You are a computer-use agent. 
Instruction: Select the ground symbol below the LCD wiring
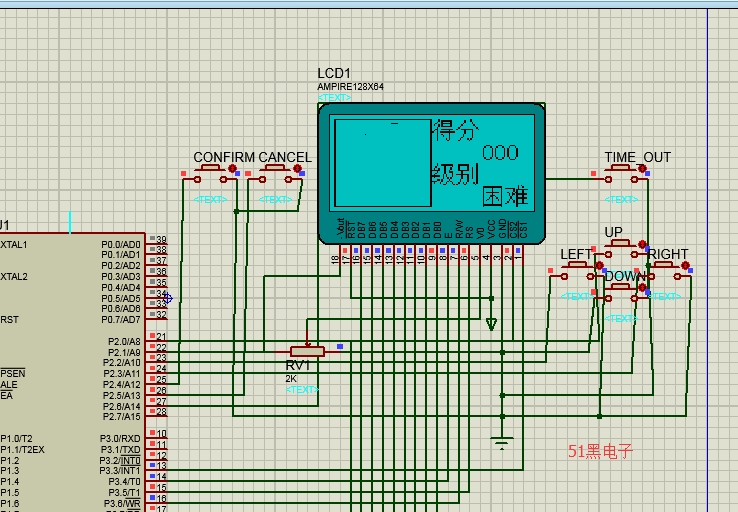pyautogui.click(x=502, y=443)
